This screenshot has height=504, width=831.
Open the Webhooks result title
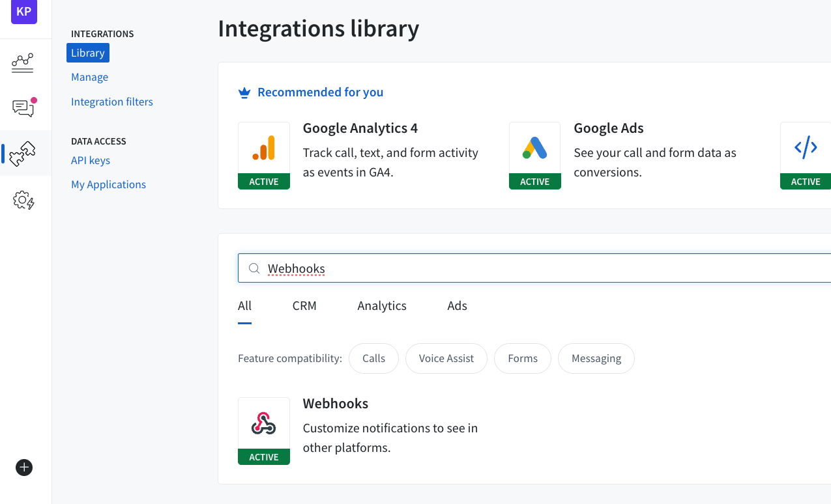[x=336, y=403]
